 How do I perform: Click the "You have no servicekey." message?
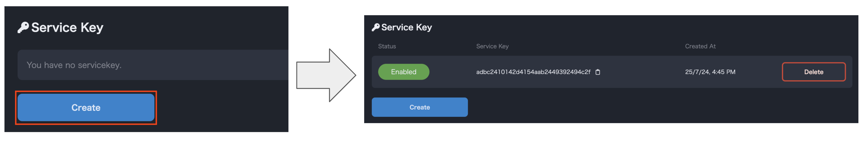coord(74,65)
